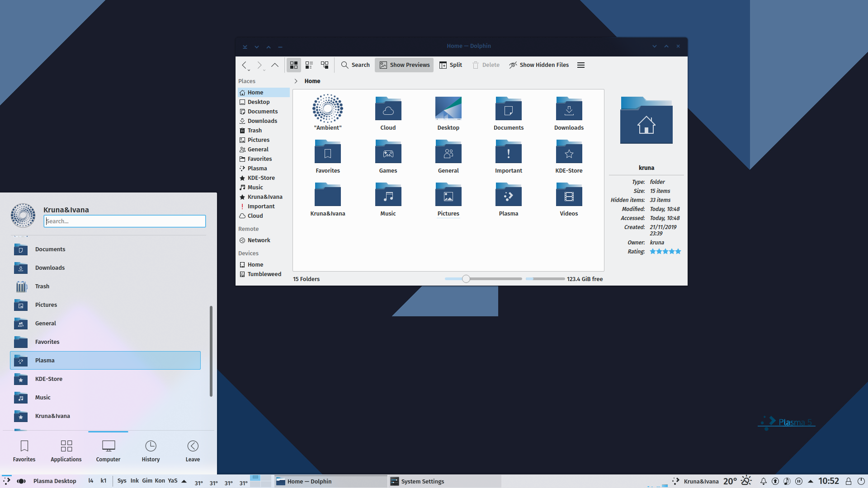Viewport: 868px width, 488px height.
Task: Switch to Compact view mode
Action: [309, 65]
